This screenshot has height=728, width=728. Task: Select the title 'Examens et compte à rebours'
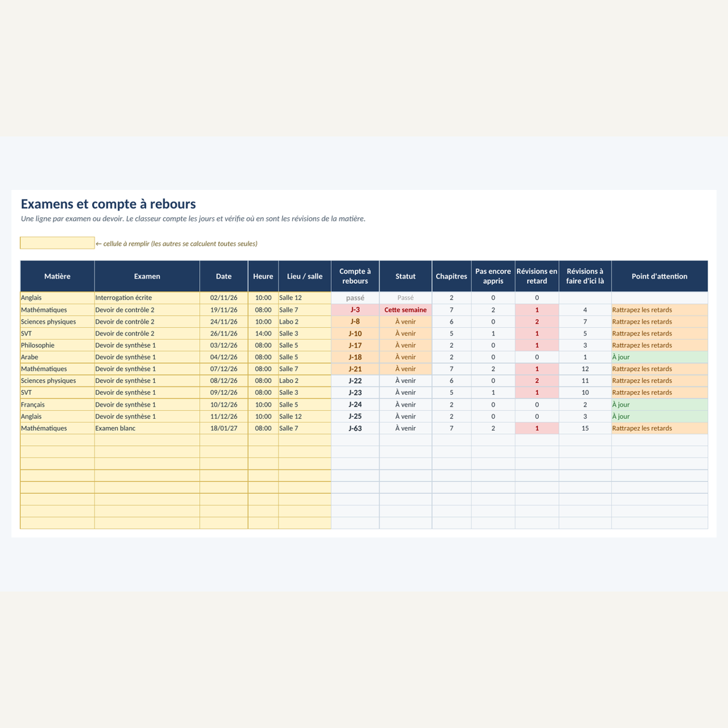click(x=109, y=204)
